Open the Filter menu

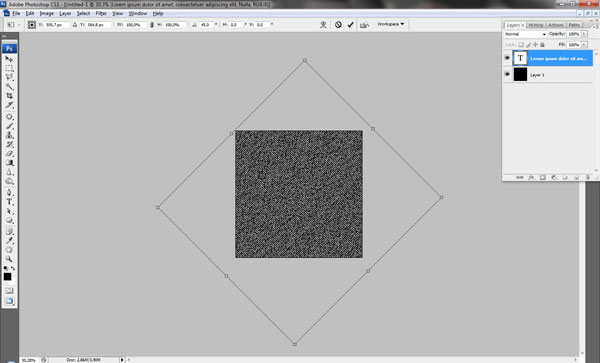(x=101, y=13)
